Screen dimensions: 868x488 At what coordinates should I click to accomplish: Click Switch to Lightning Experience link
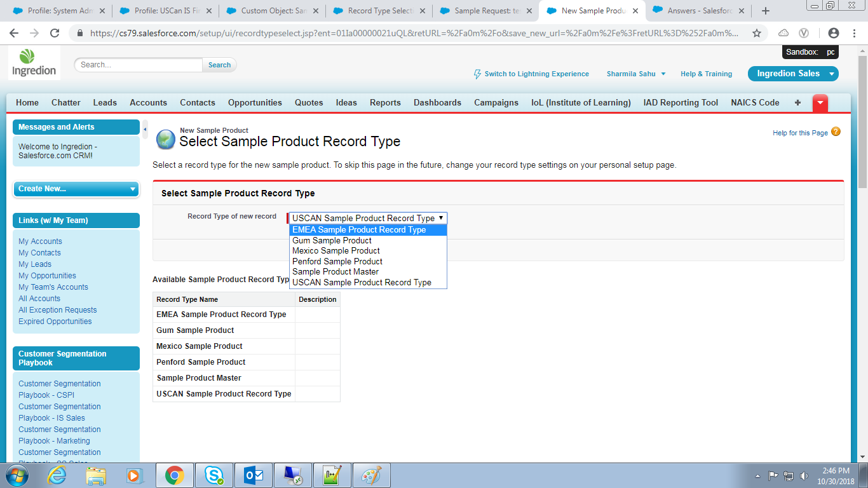pos(536,74)
